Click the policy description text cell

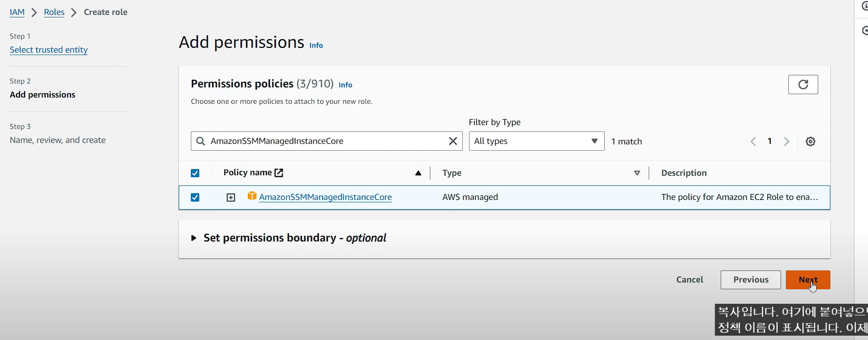pos(740,197)
